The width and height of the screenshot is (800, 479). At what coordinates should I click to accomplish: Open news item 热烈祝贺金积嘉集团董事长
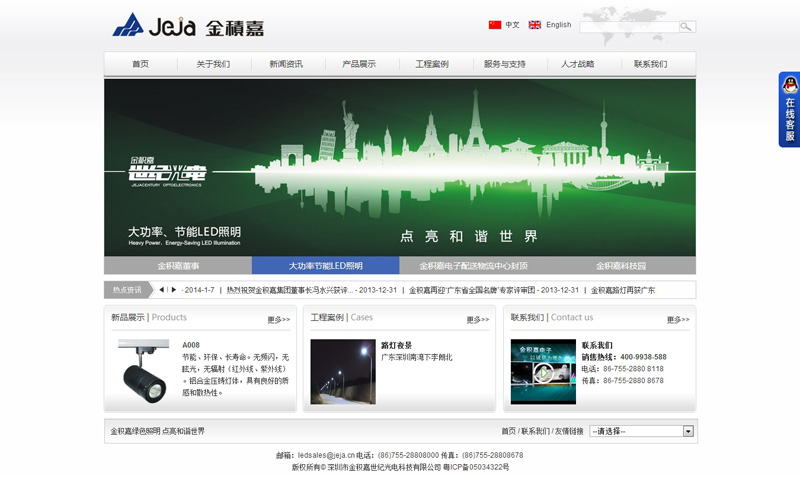point(290,290)
